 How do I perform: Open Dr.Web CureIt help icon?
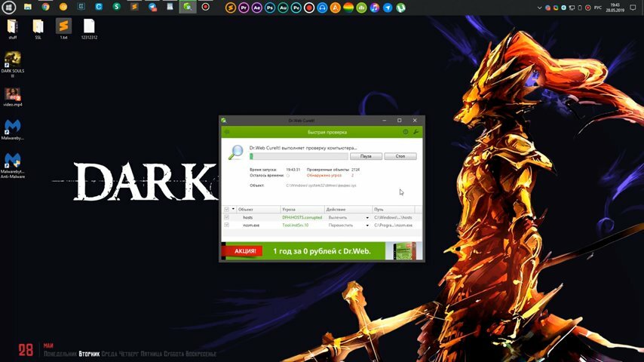(406, 132)
